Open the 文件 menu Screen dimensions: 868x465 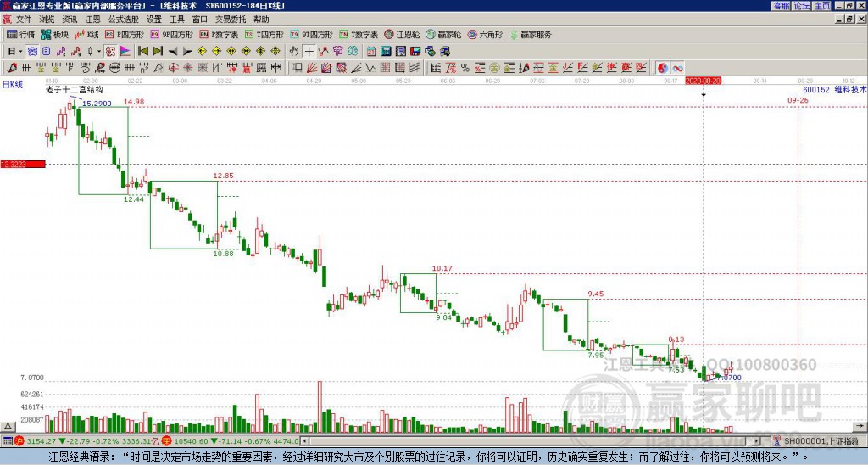click(24, 20)
